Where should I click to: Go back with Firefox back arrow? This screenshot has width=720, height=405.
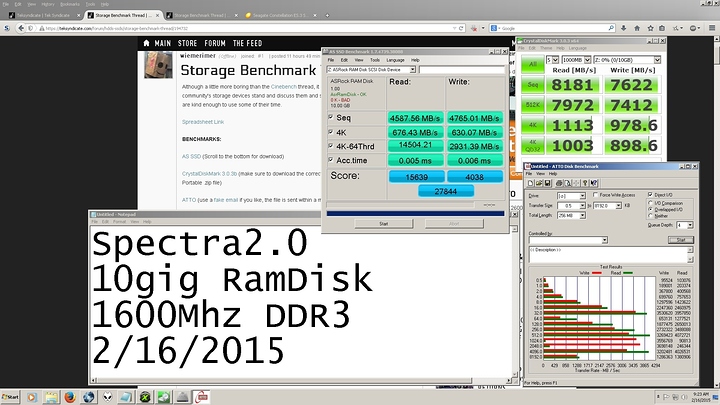pyautogui.click(x=21, y=28)
